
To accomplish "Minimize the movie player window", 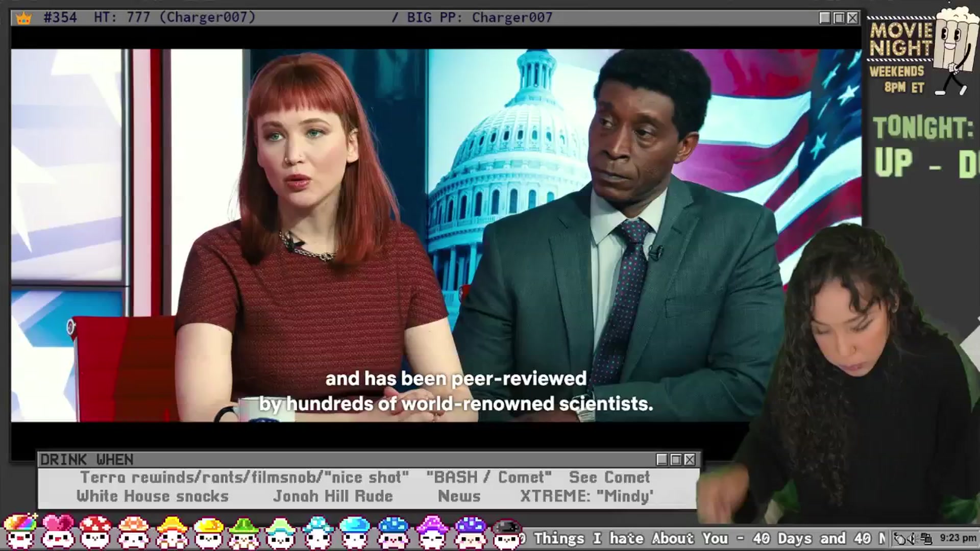I will (825, 18).
